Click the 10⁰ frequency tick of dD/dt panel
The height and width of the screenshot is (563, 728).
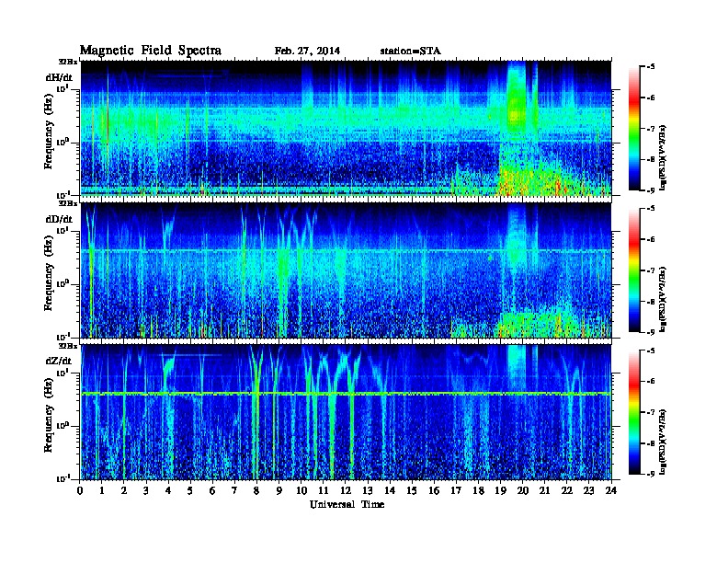63,283
